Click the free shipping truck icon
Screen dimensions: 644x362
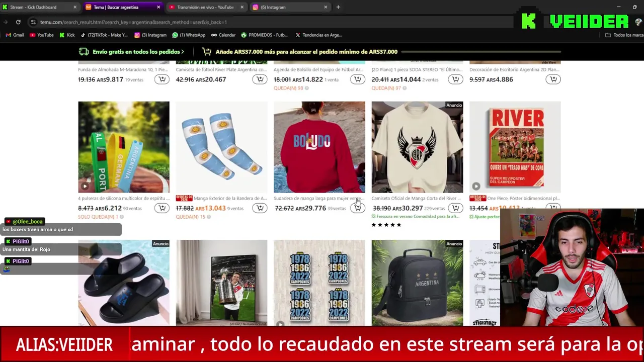84,51
